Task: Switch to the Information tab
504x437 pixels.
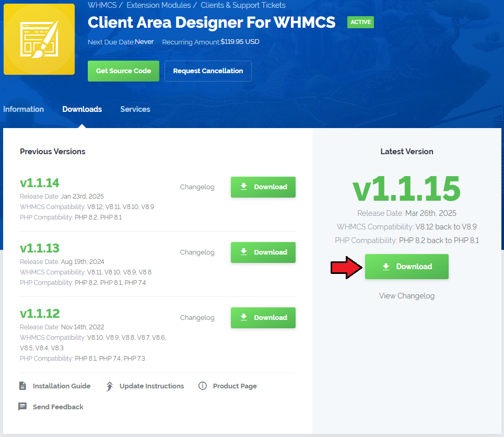Action: coord(24,109)
